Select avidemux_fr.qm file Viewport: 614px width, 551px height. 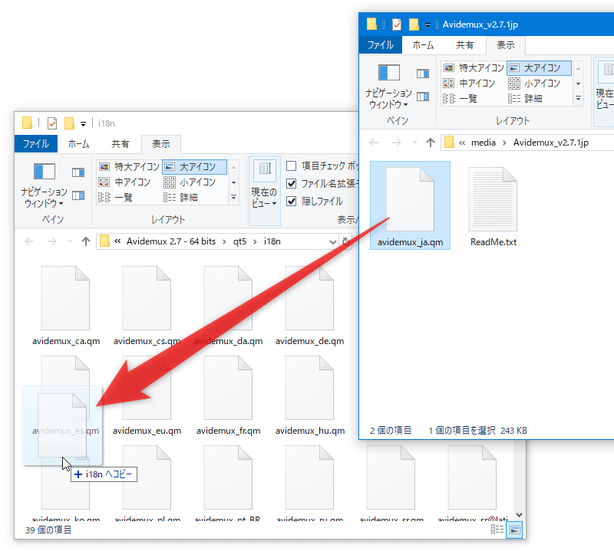tap(228, 396)
